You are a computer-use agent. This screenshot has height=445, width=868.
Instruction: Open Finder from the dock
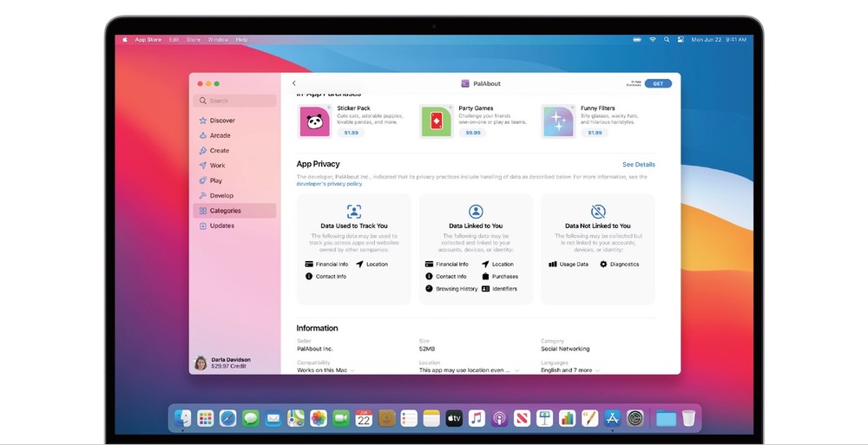click(182, 418)
